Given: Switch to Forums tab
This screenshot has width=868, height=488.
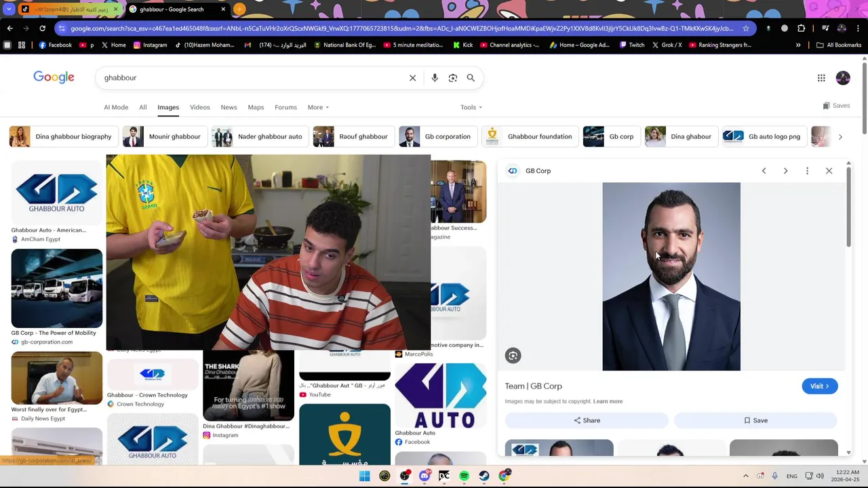Looking at the screenshot, I should [x=285, y=107].
